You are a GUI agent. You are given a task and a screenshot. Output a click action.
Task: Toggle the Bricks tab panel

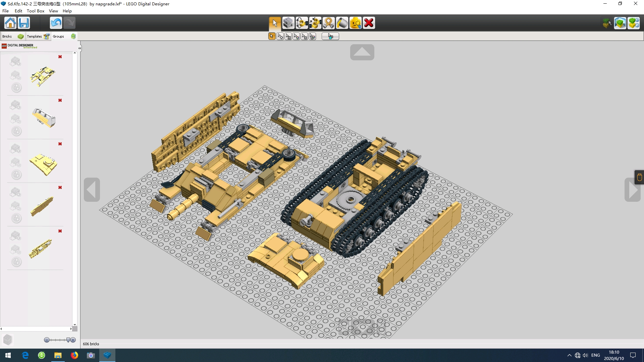[x=7, y=36]
